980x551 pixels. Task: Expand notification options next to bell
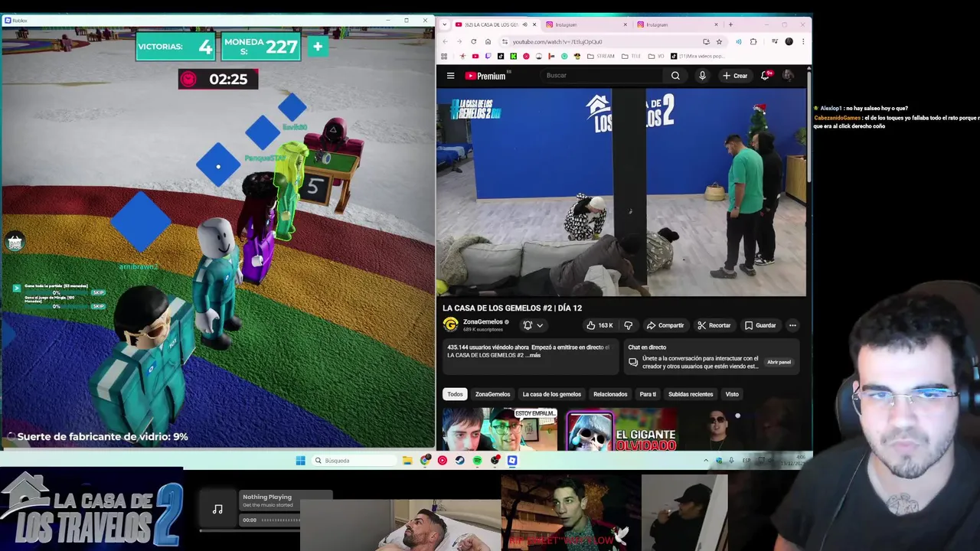pos(540,325)
